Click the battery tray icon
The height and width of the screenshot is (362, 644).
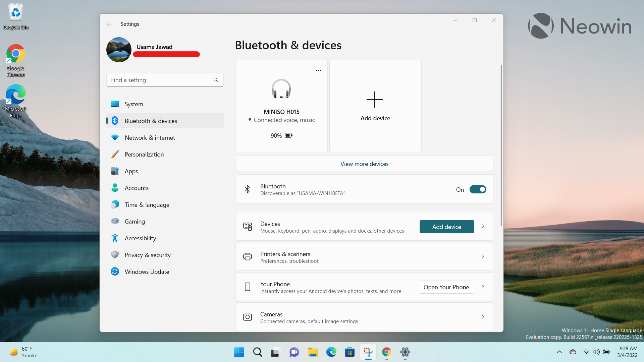tap(606, 352)
